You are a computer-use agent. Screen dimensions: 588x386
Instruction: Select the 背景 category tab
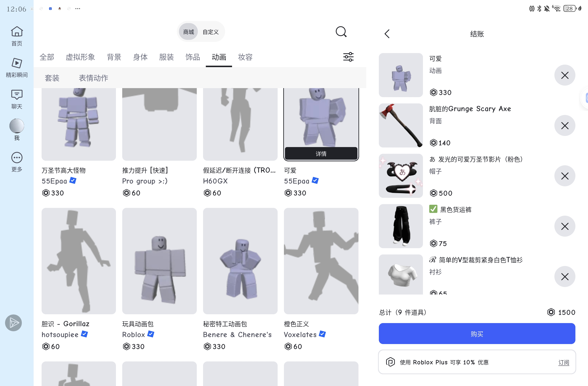[x=114, y=57]
